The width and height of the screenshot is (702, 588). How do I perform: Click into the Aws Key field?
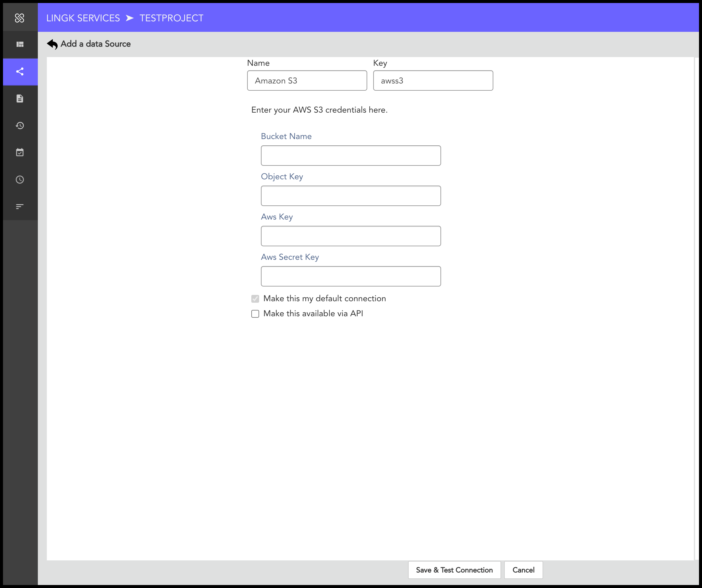pos(351,236)
